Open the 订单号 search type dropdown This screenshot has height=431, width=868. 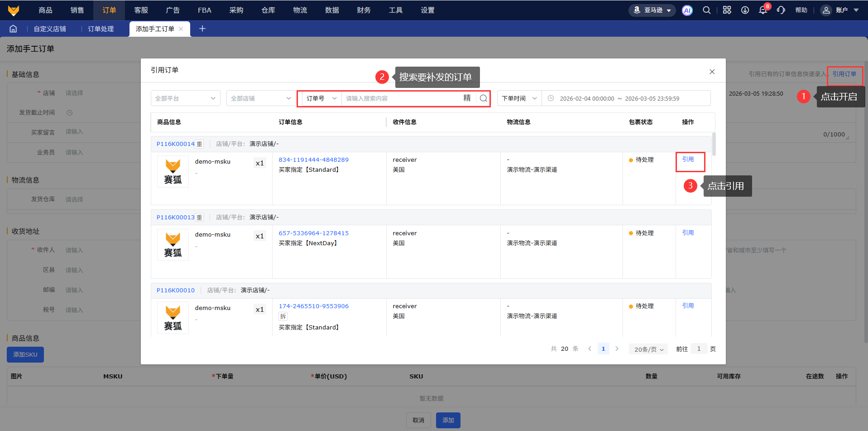(321, 98)
